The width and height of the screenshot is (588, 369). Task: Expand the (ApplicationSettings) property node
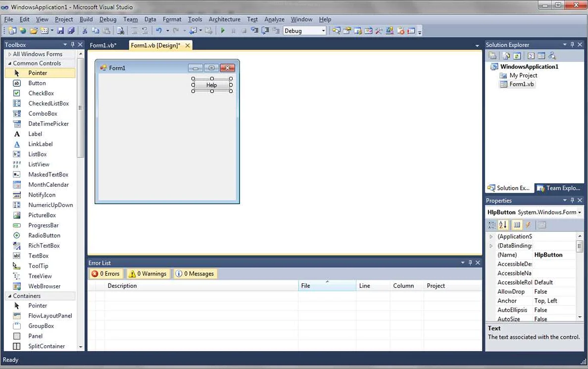coord(491,237)
